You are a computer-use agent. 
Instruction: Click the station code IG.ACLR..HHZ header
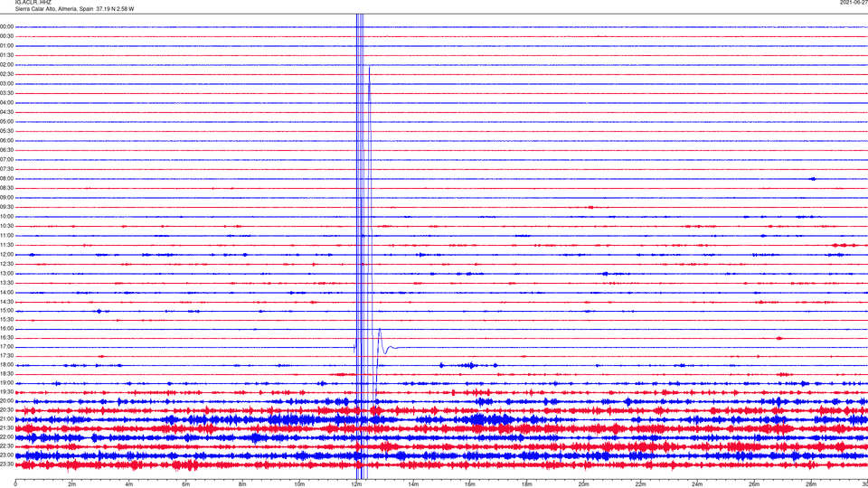[x=33, y=2]
